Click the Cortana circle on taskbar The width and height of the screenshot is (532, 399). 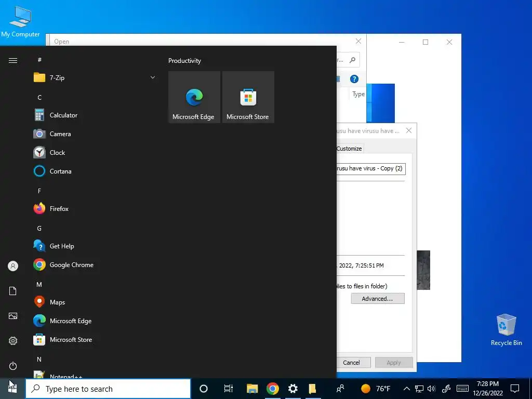point(204,389)
